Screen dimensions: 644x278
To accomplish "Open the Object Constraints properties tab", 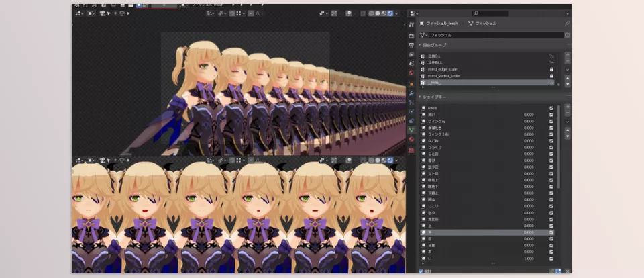I will coord(411,120).
